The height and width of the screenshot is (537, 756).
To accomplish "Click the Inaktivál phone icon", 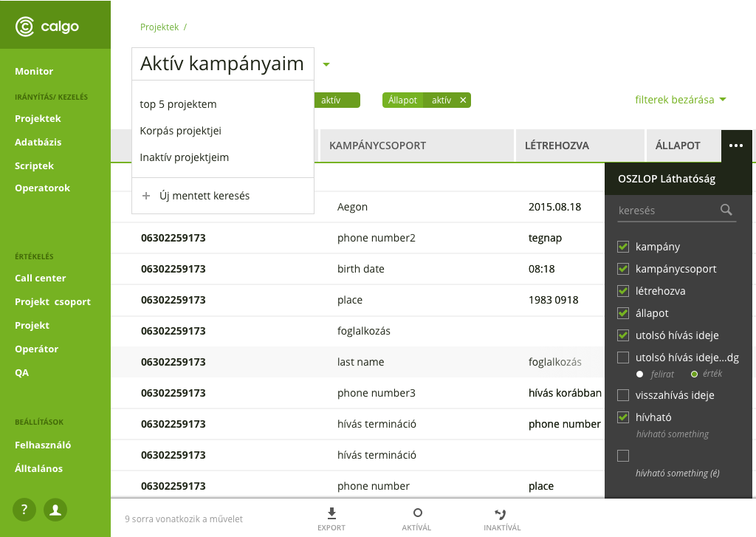I will pyautogui.click(x=501, y=513).
